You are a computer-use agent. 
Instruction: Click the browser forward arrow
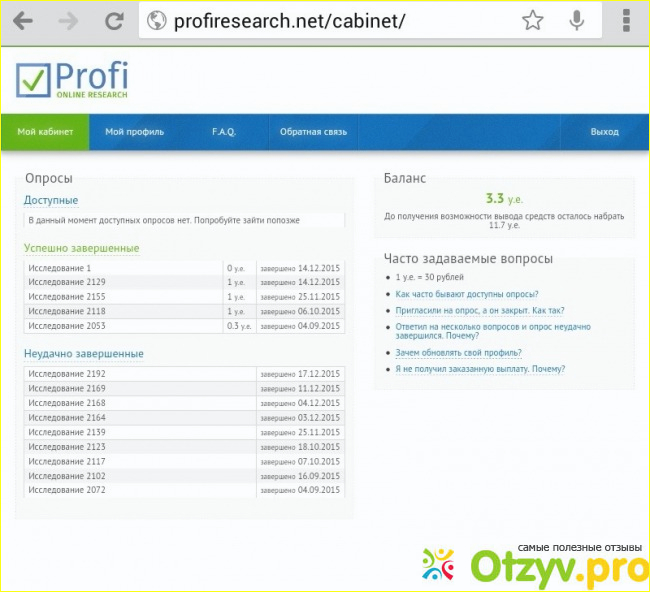coord(68,21)
